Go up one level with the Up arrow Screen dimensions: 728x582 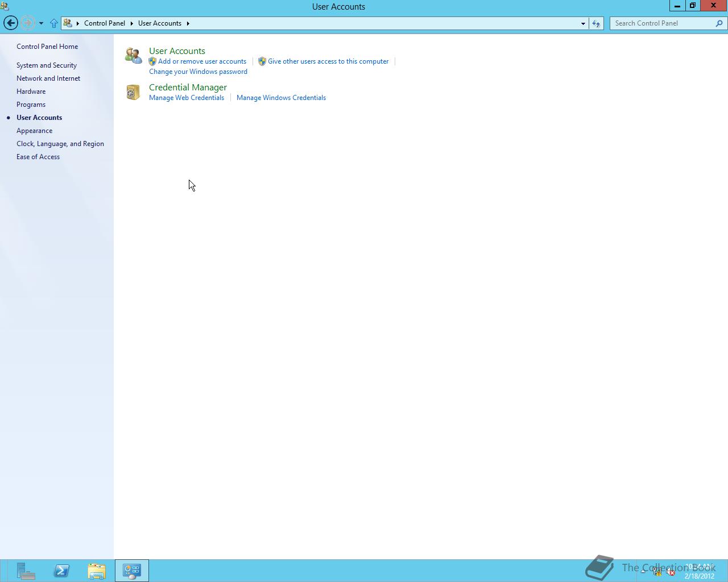click(x=54, y=23)
